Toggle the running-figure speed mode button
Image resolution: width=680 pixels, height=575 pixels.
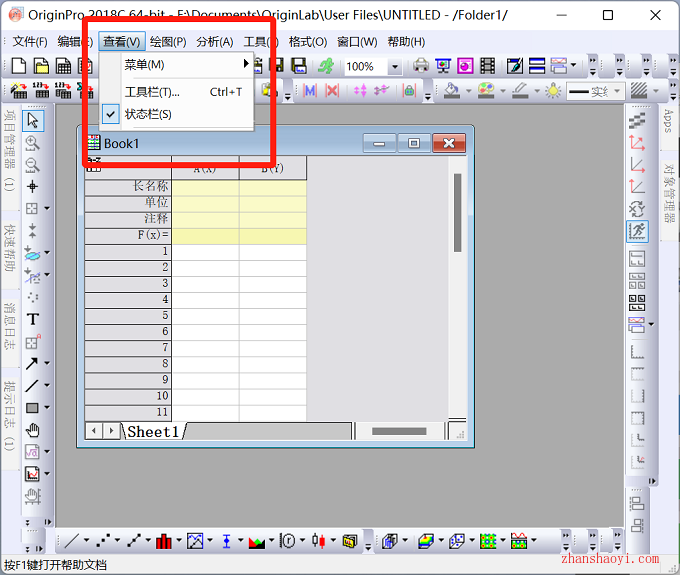(x=638, y=231)
